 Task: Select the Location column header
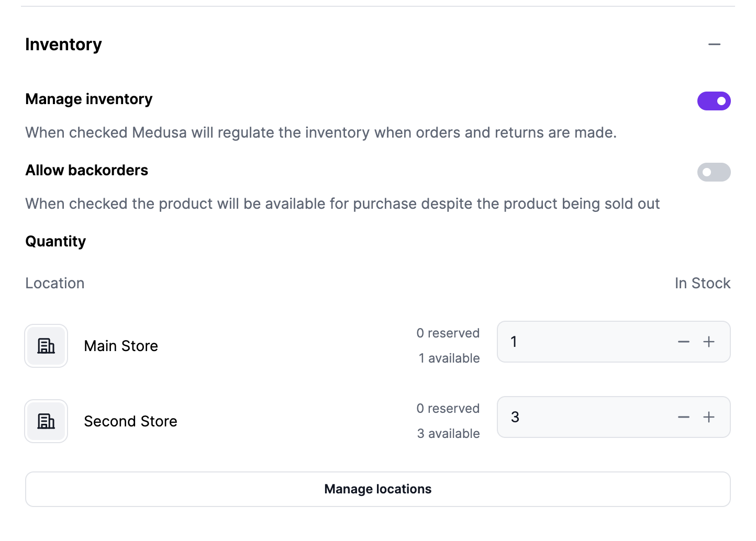click(54, 283)
